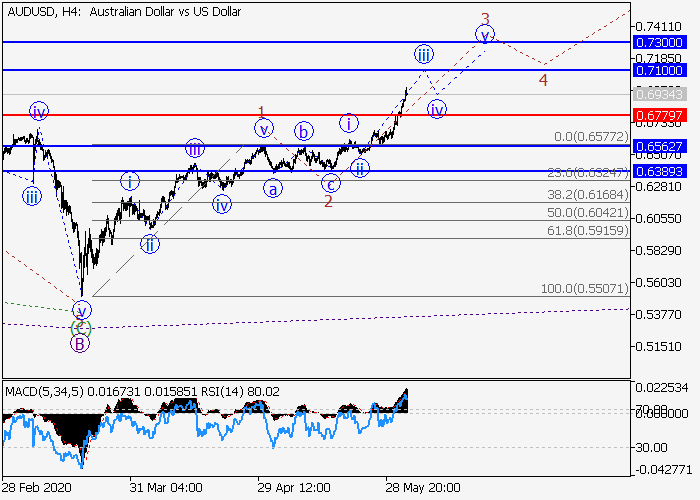Select the 0.71000 price level tag

click(658, 71)
